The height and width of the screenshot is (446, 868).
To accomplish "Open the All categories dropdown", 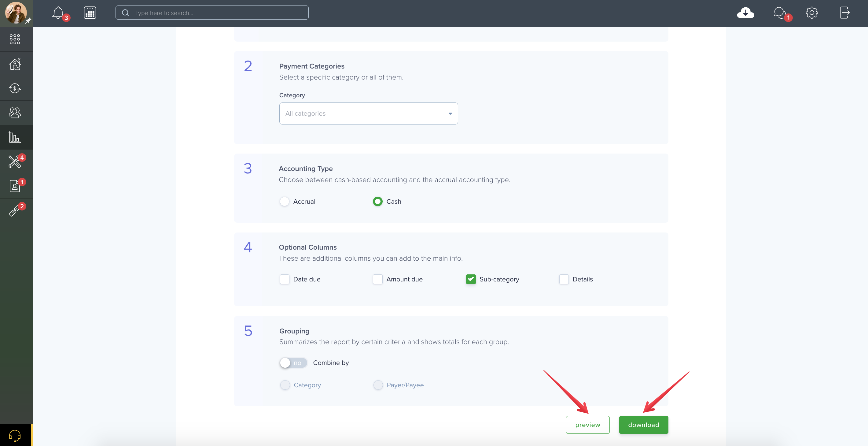I will point(368,113).
